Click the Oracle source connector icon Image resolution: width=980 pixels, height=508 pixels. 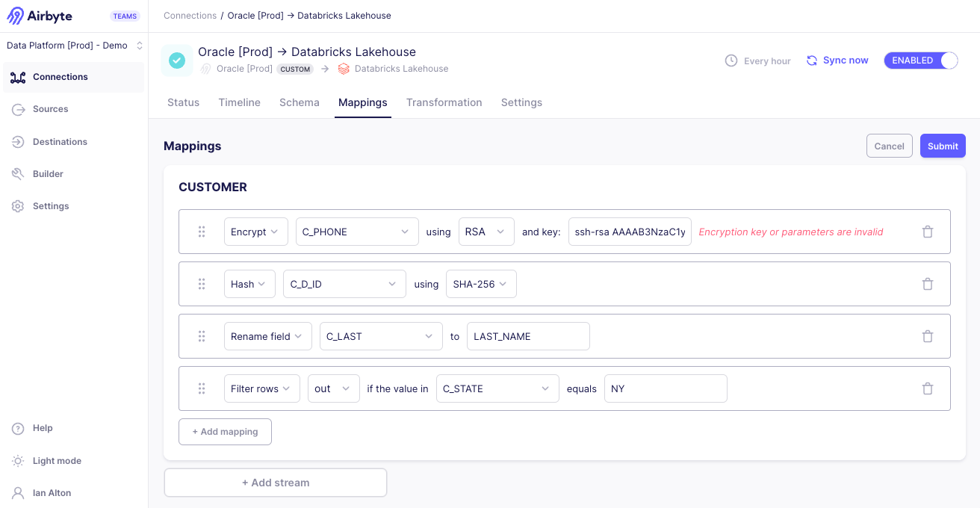point(206,69)
